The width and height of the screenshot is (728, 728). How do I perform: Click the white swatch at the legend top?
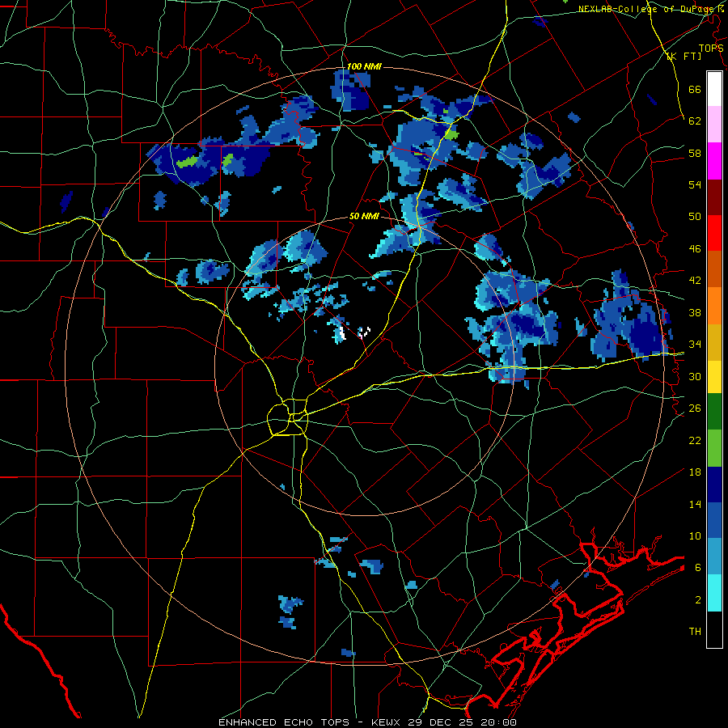[714, 89]
